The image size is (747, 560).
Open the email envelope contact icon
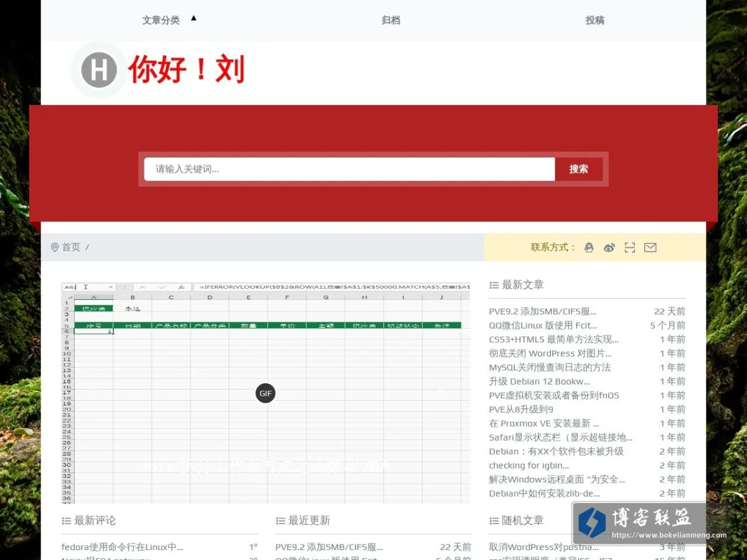[651, 248]
